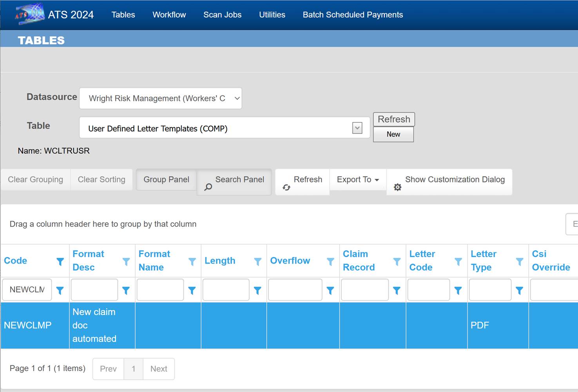Click filter-row funnel icon beside NEWCLM code field
Screen dimensions: 578x392
tap(60, 290)
